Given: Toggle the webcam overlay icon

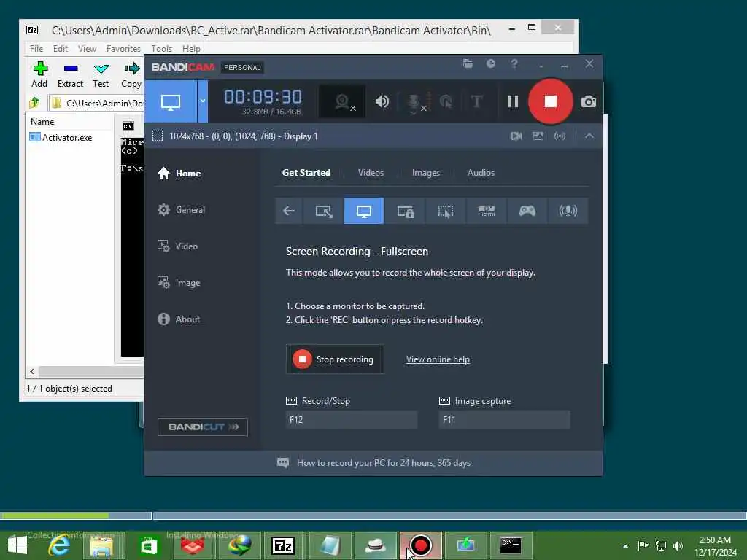Looking at the screenshot, I should [343, 101].
